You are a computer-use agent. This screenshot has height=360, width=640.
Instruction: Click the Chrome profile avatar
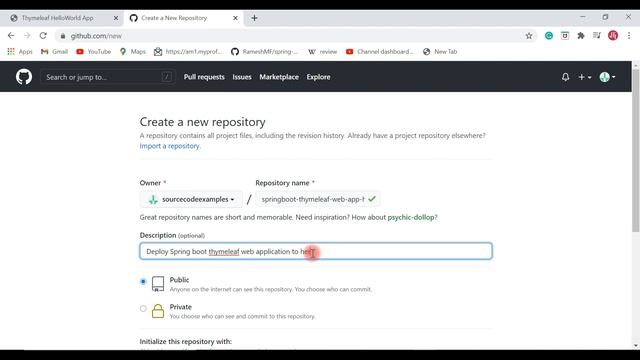point(613,36)
